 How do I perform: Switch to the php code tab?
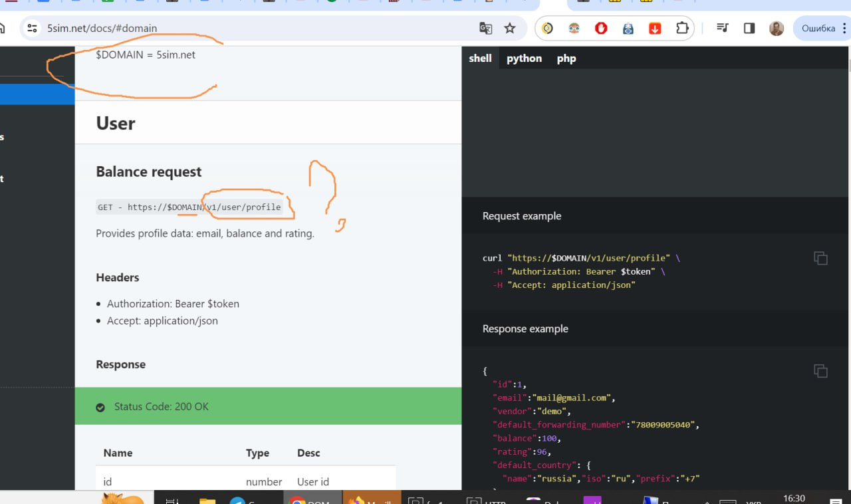[566, 59]
